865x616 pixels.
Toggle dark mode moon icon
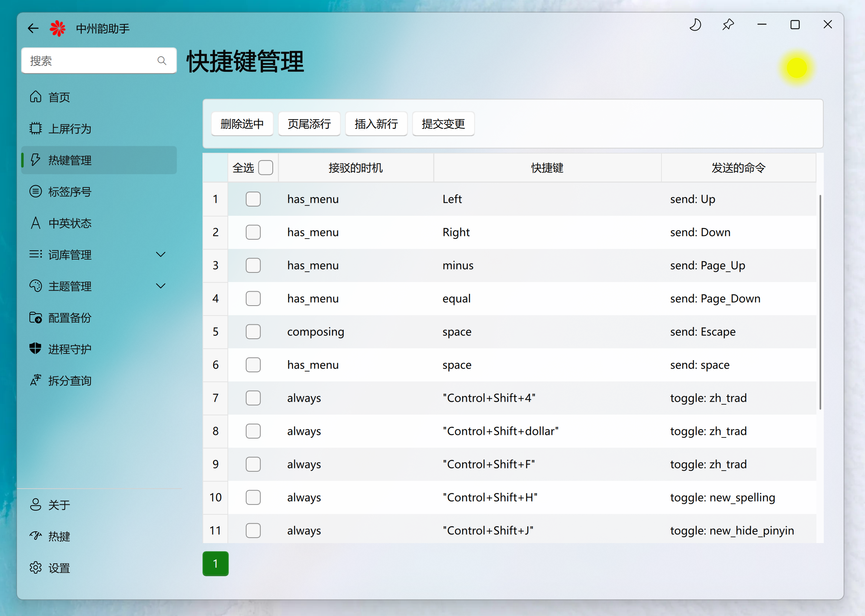695,25
